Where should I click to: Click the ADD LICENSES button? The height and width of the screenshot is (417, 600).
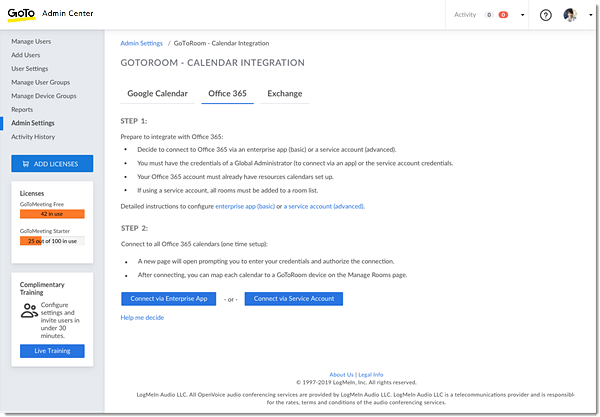52,164
